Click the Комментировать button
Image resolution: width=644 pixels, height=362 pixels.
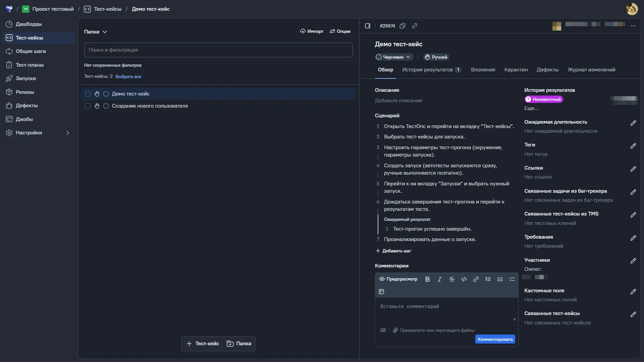pyautogui.click(x=495, y=340)
